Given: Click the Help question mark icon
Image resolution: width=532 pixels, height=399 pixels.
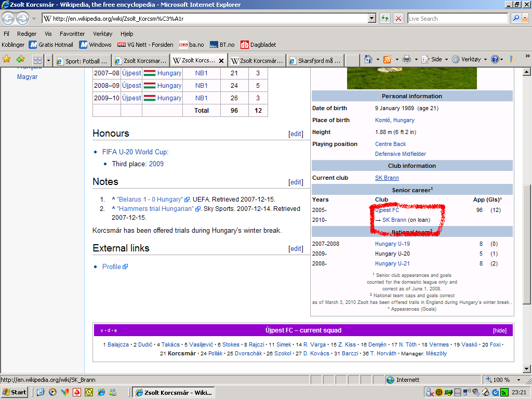Looking at the screenshot, I should tap(495, 59).
